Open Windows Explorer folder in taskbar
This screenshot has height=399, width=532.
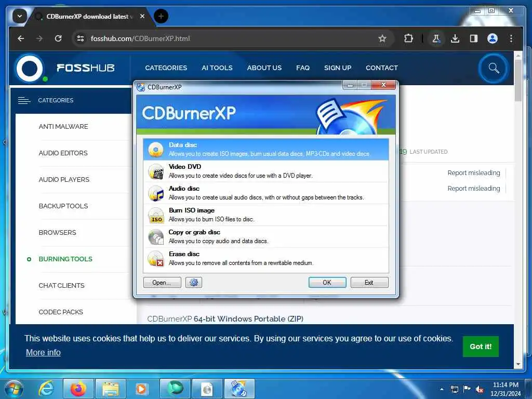(111, 389)
